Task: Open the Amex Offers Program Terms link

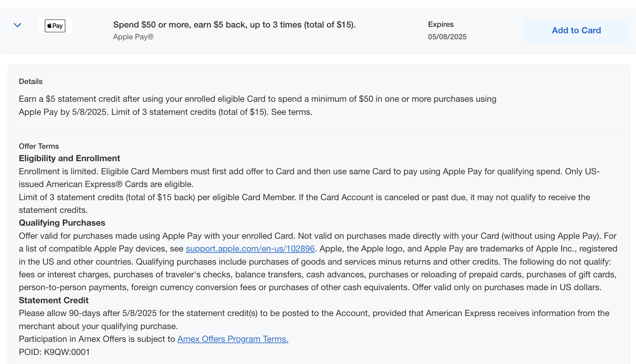Action: point(233,339)
